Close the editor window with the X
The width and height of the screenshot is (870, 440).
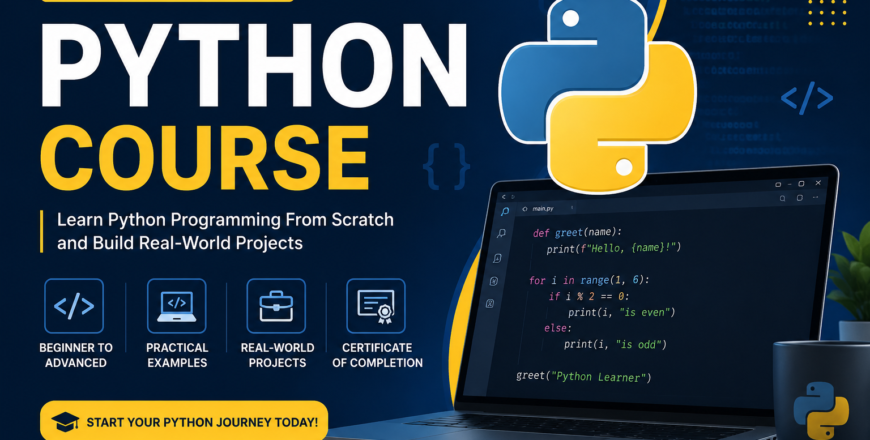coord(818,183)
